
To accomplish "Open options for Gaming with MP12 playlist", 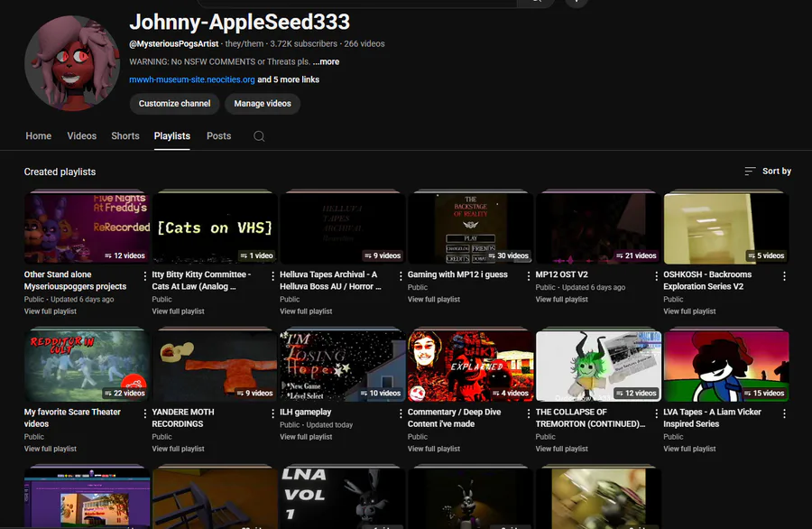I will tap(529, 275).
